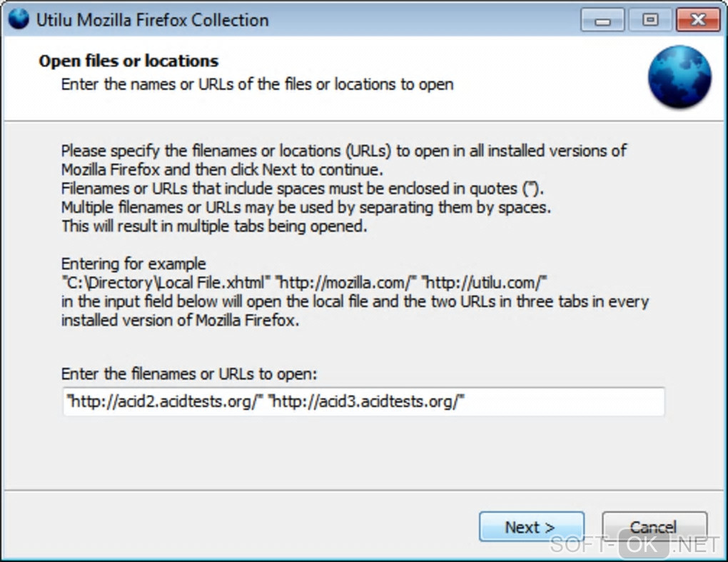Click the acid3.acidtests.org URL in the field
The height and width of the screenshot is (562, 728).
(366, 402)
